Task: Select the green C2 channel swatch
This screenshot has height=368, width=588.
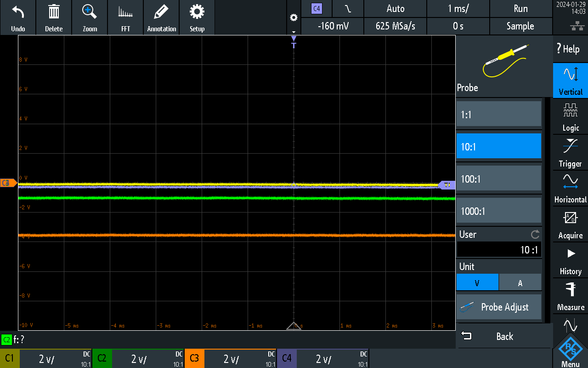Action: tap(102, 358)
